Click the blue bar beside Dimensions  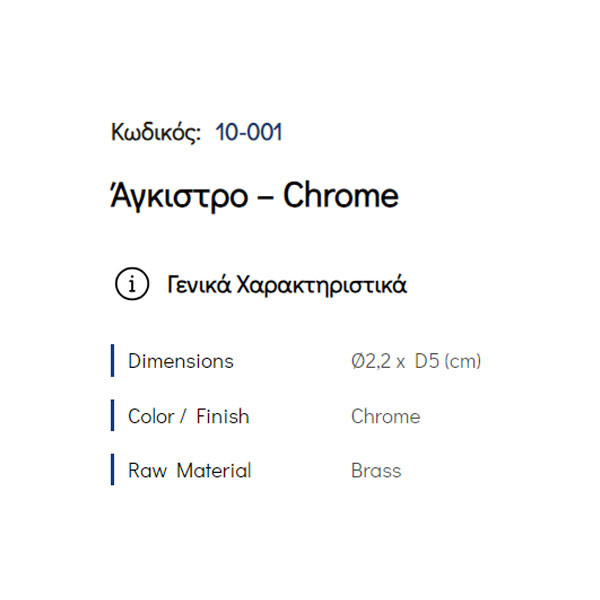click(x=113, y=361)
